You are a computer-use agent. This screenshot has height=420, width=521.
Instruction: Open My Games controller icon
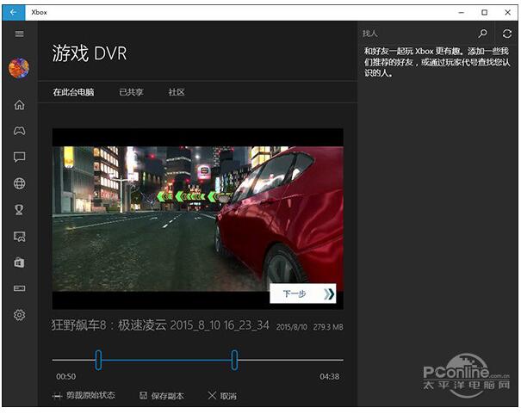click(x=19, y=131)
